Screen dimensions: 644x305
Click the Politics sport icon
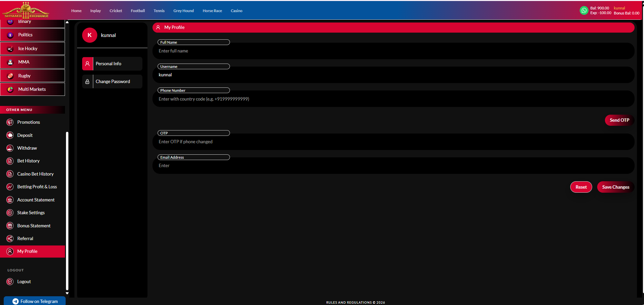[x=10, y=35]
